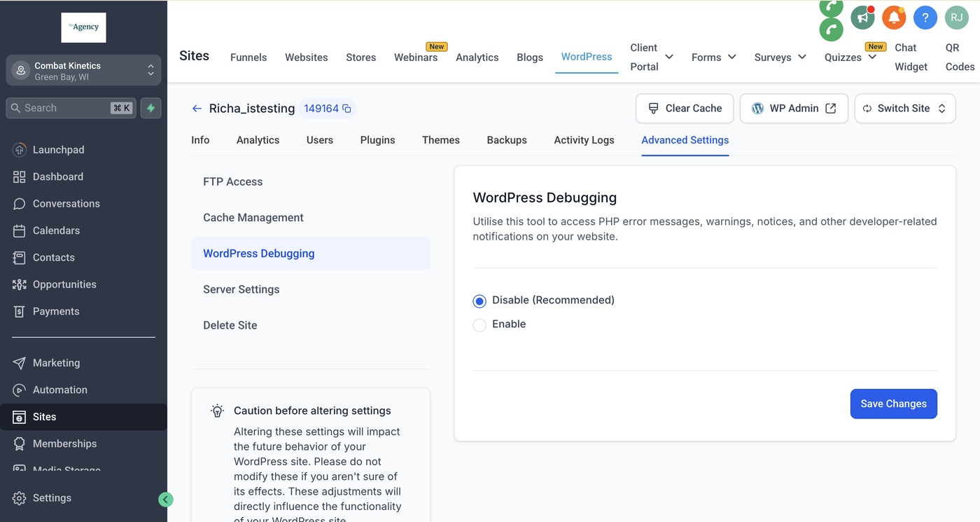Click the green lightning bolt icon

[150, 108]
